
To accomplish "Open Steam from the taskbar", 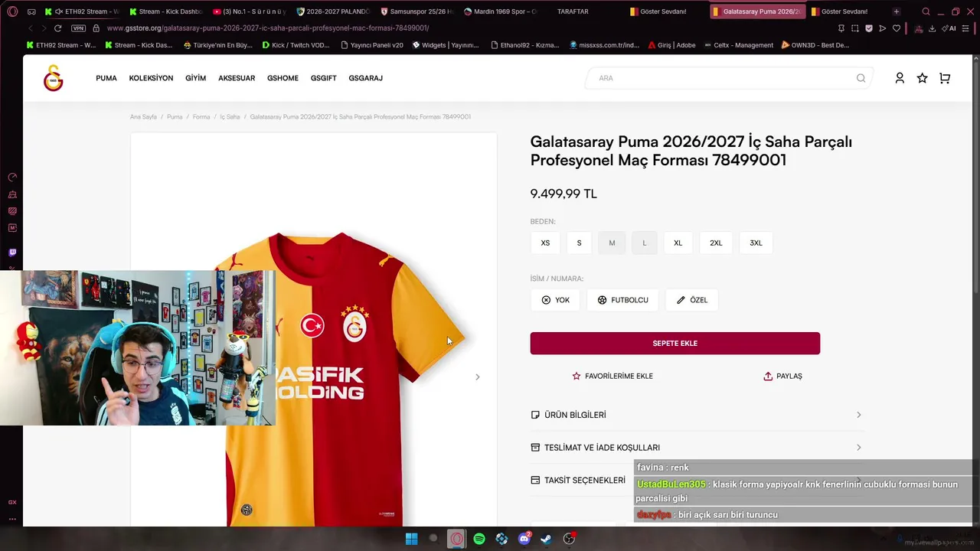I will tap(547, 539).
